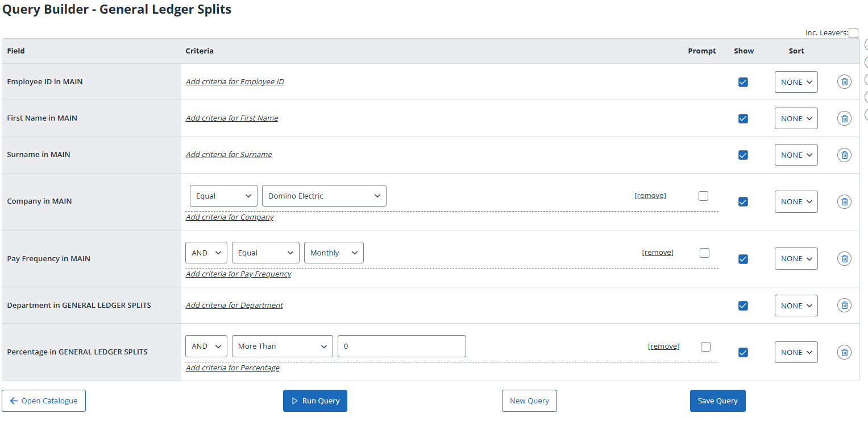Click Department in GENERAL LEDGER SPLITS label
Viewport: 868px width, 425px height.
tap(79, 306)
